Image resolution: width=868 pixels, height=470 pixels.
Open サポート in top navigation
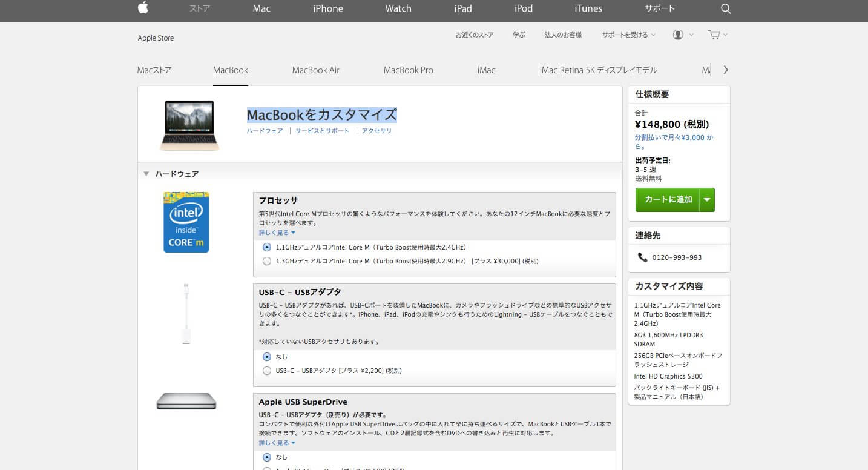point(660,8)
